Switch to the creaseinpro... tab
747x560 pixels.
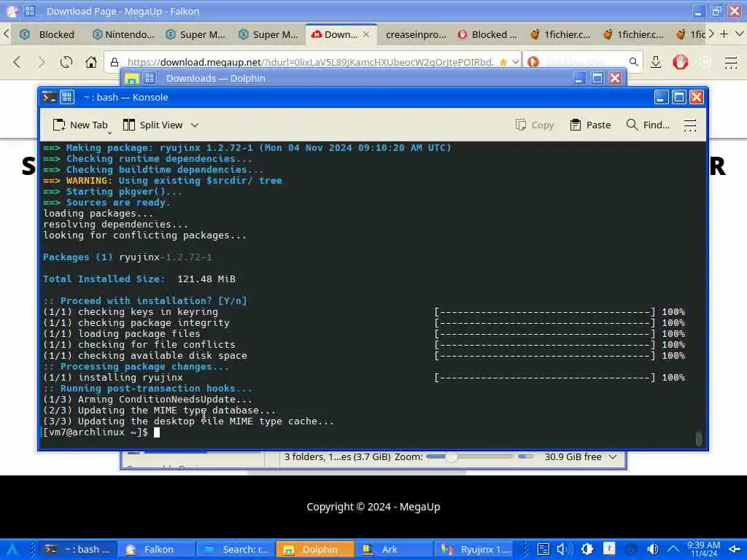click(415, 35)
